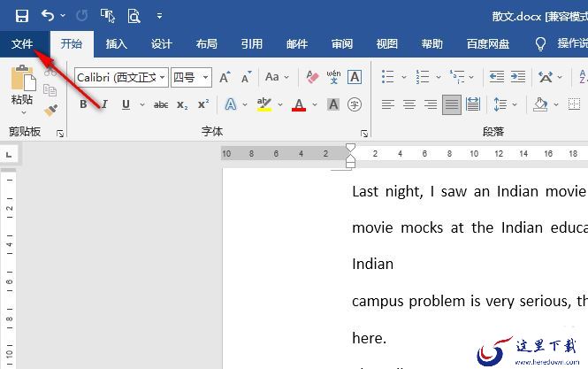Open the 字体 dialog launcher
Viewport: 588px width, 369px height.
pos(364,134)
